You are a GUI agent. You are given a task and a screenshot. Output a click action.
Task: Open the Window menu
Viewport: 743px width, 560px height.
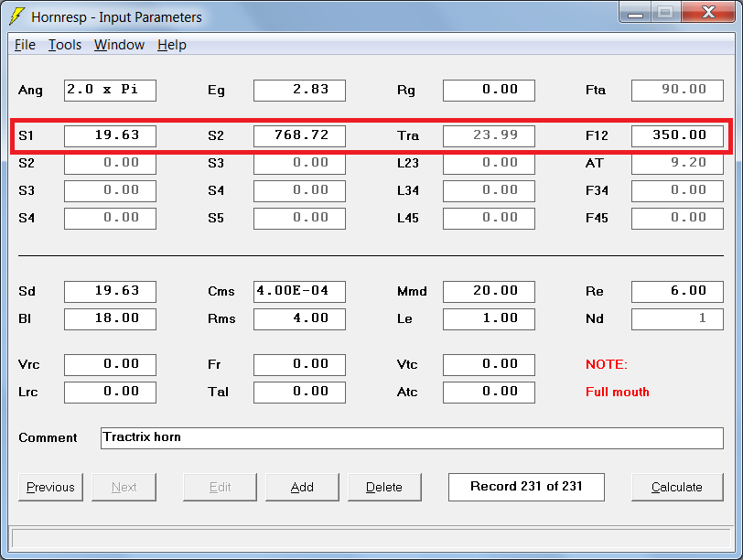coord(119,45)
